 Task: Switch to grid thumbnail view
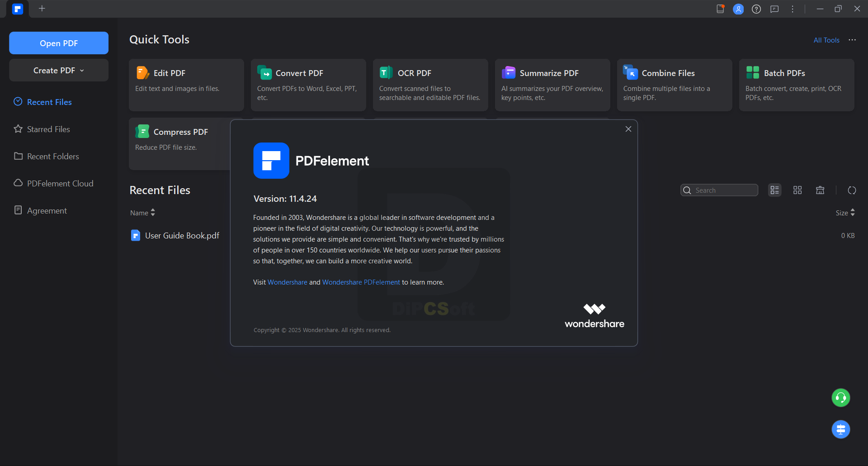[797, 190]
